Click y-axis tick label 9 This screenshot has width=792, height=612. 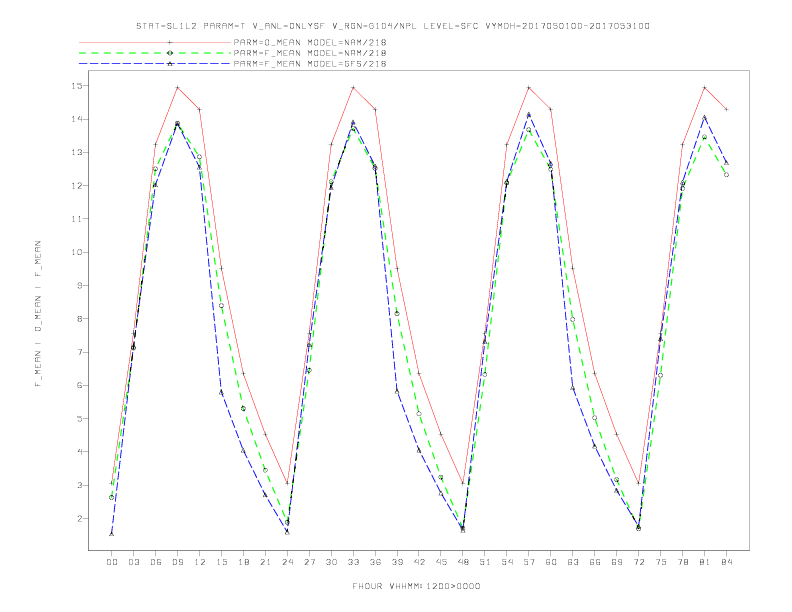pos(80,286)
